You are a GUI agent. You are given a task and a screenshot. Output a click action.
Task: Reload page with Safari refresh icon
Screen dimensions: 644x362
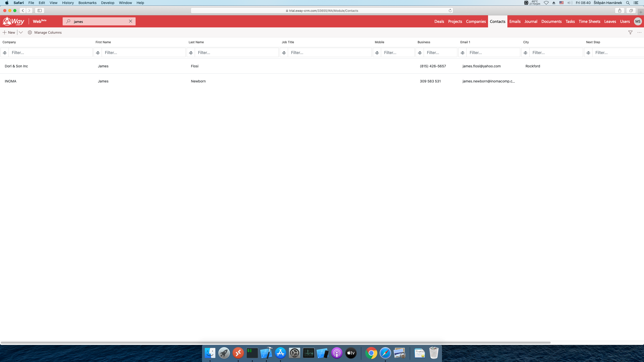click(450, 11)
